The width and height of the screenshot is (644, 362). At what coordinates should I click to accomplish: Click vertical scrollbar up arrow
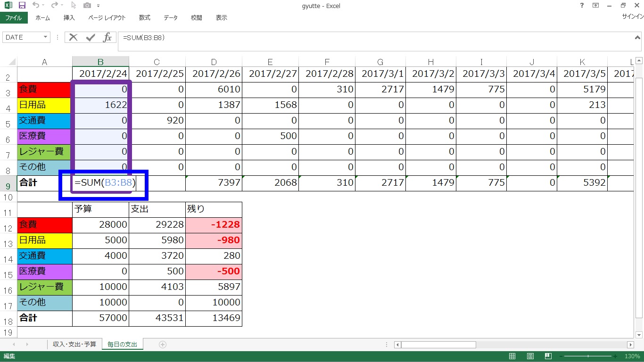(639, 61)
